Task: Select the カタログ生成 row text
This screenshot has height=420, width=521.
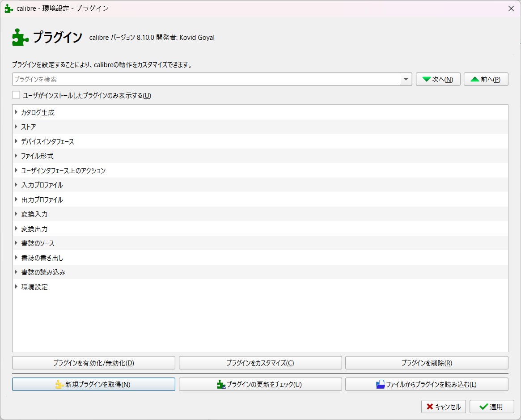Action: tap(38, 112)
